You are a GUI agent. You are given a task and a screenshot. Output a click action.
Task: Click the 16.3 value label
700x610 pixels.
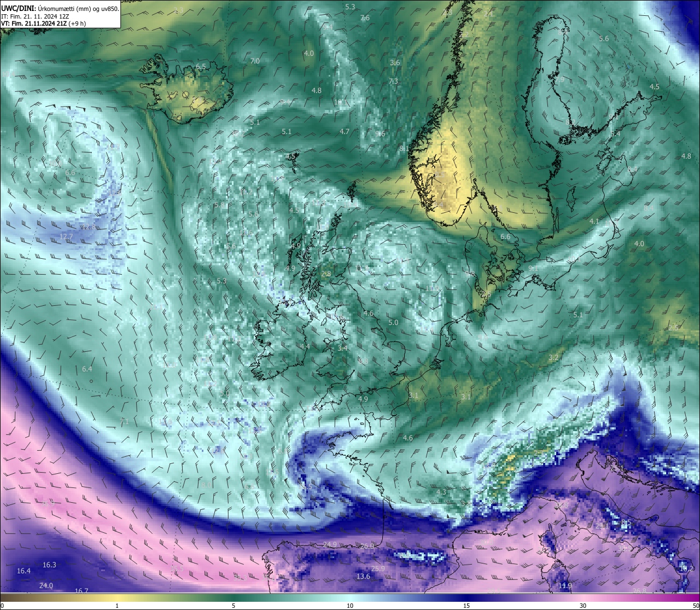[x=49, y=565]
